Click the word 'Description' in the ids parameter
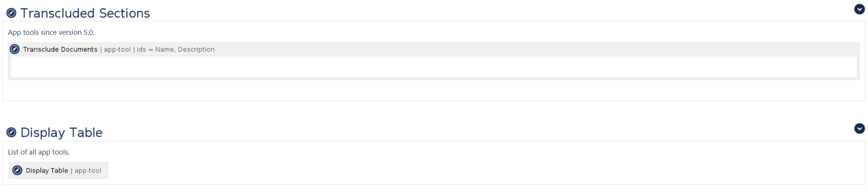The height and width of the screenshot is (192, 868). pos(196,49)
